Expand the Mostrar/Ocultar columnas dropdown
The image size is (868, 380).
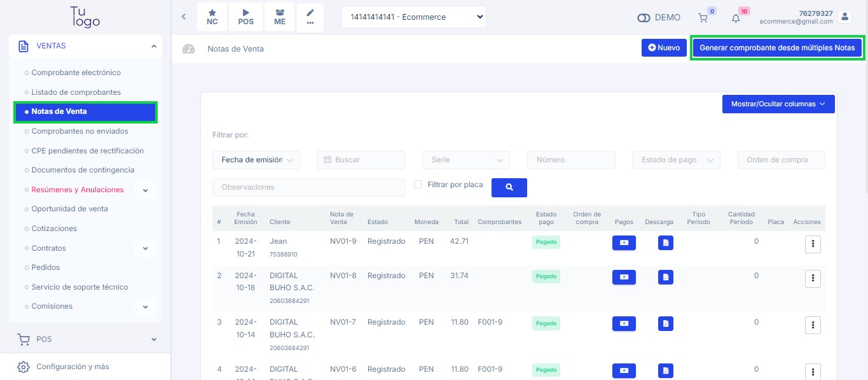[778, 104]
